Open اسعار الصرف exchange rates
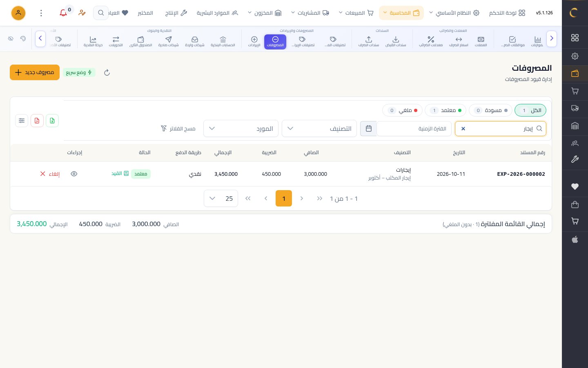 pyautogui.click(x=459, y=41)
